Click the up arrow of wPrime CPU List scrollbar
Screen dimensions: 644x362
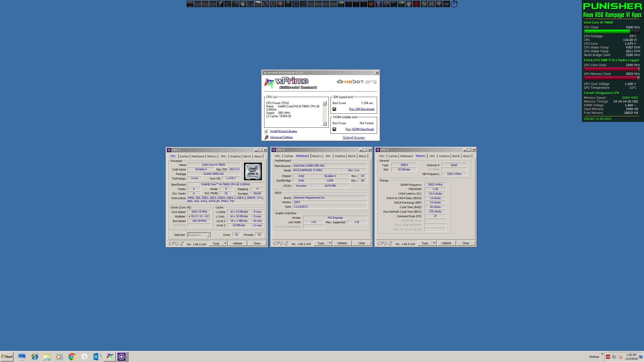325,103
